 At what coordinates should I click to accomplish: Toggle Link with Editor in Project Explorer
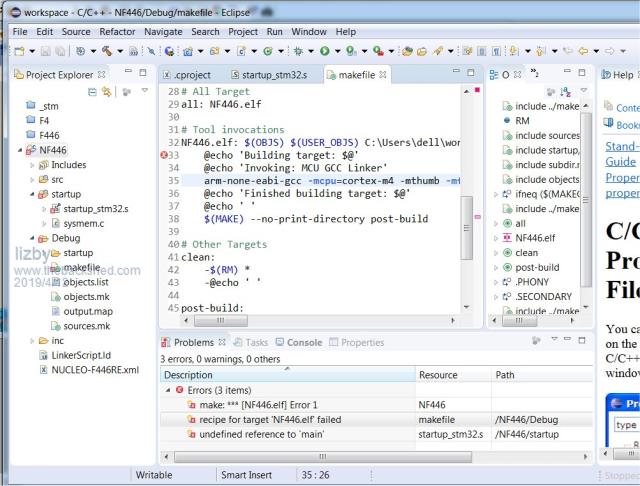[x=108, y=92]
